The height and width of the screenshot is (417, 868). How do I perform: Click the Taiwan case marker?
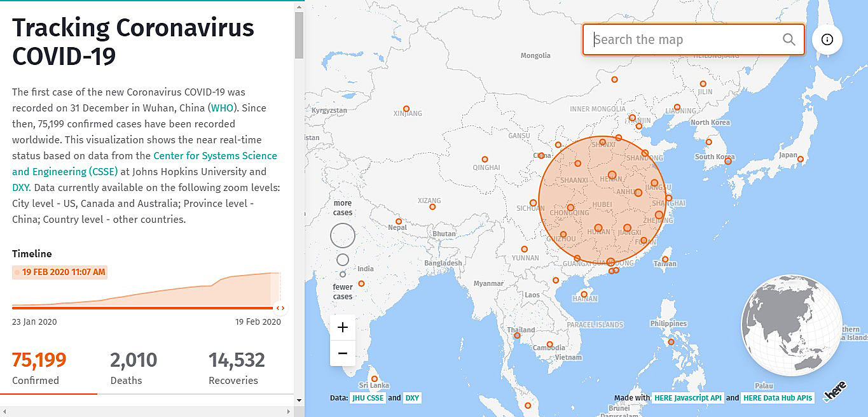(x=666, y=259)
